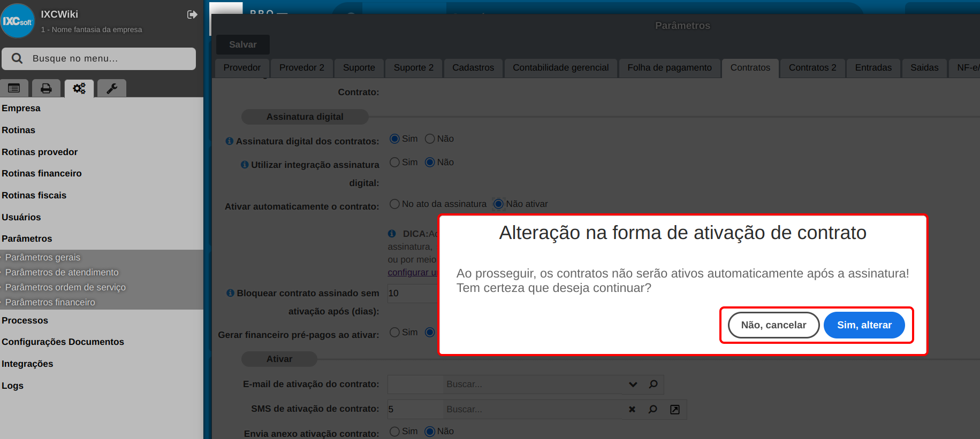This screenshot has height=439, width=980.
Task: Click info icon next to Assinatura digital dos contratos
Action: coord(230,141)
